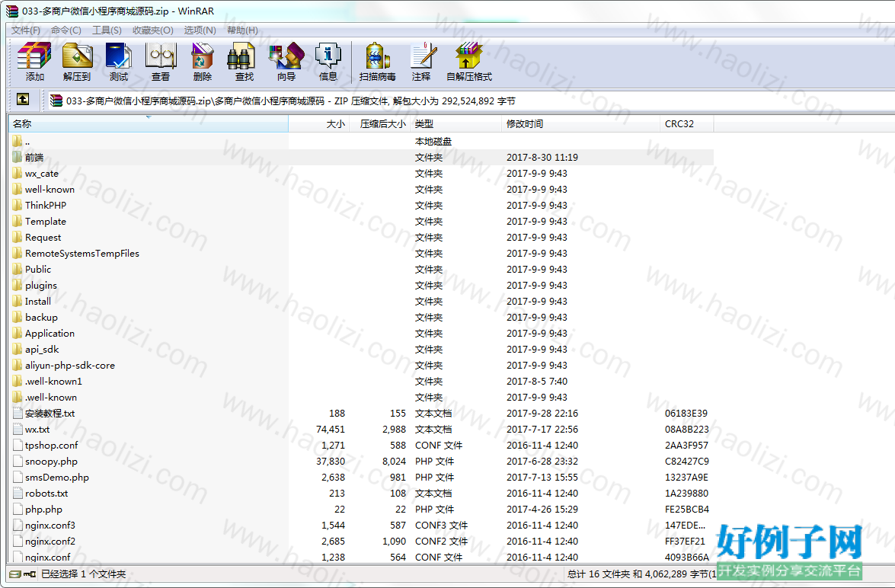Click CRC32 value 06183E39
Screen dimensions: 895x588
click(686, 413)
